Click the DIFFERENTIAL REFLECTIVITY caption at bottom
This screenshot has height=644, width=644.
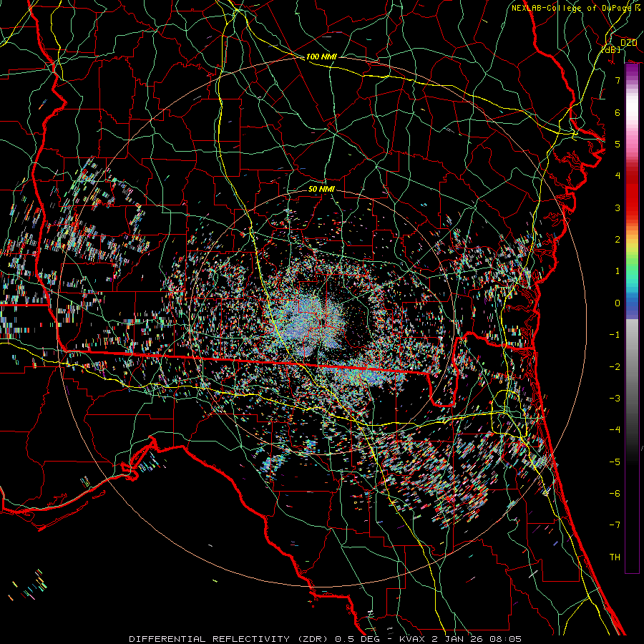[325, 639]
